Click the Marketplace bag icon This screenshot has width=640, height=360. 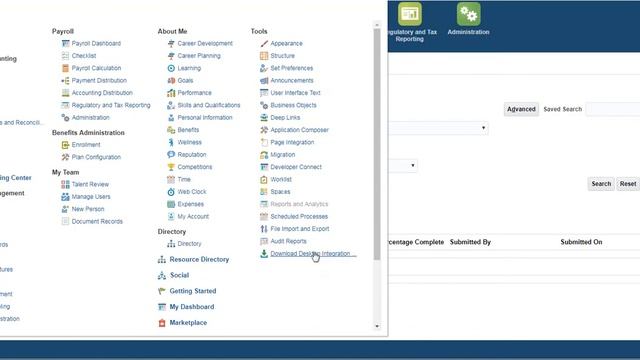(x=162, y=323)
